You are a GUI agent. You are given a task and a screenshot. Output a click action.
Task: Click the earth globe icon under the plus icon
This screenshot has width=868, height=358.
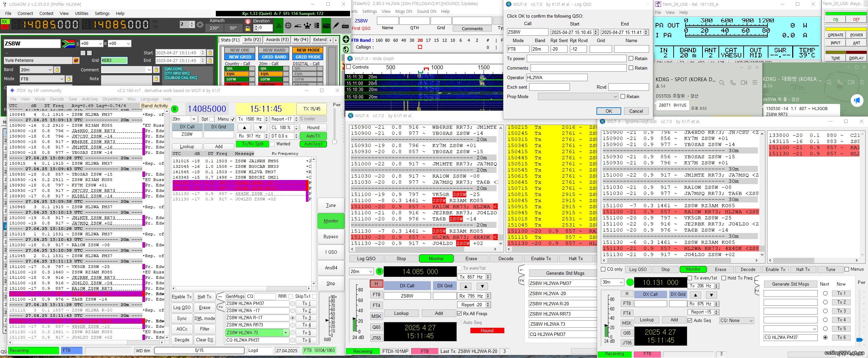346,50
